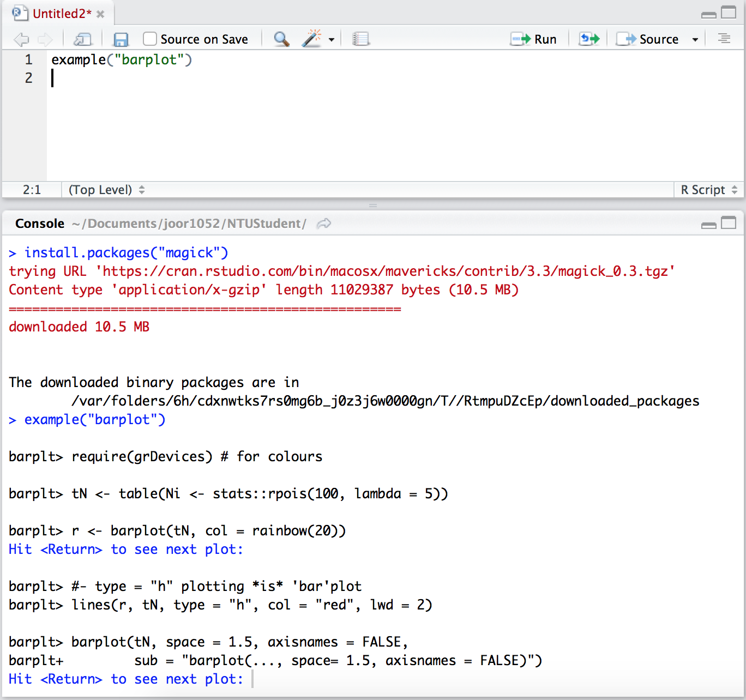Click the 'trying URL' console line
Screen dimensions: 746x700
342,271
